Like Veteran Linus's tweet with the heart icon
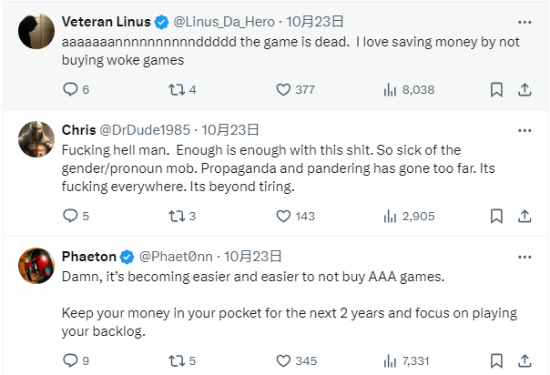This screenshot has width=550, height=375. (283, 89)
